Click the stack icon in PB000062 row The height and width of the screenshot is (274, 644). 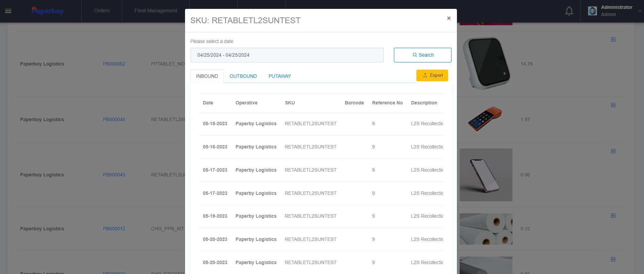pyautogui.click(x=613, y=40)
